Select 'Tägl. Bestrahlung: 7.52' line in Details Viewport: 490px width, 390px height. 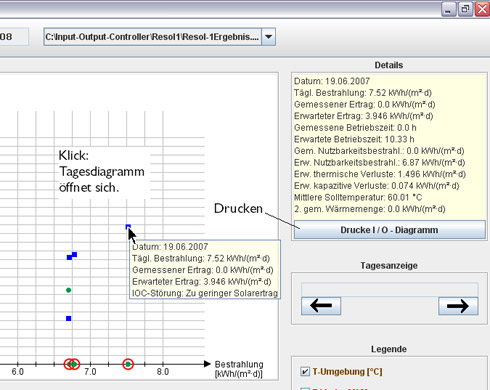tap(363, 93)
